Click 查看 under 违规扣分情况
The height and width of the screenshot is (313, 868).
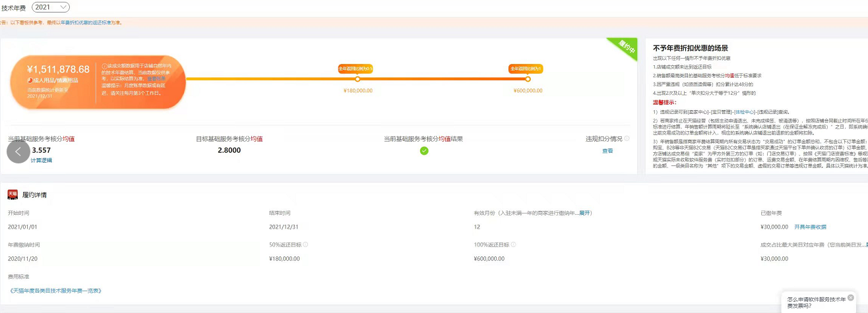click(x=607, y=151)
